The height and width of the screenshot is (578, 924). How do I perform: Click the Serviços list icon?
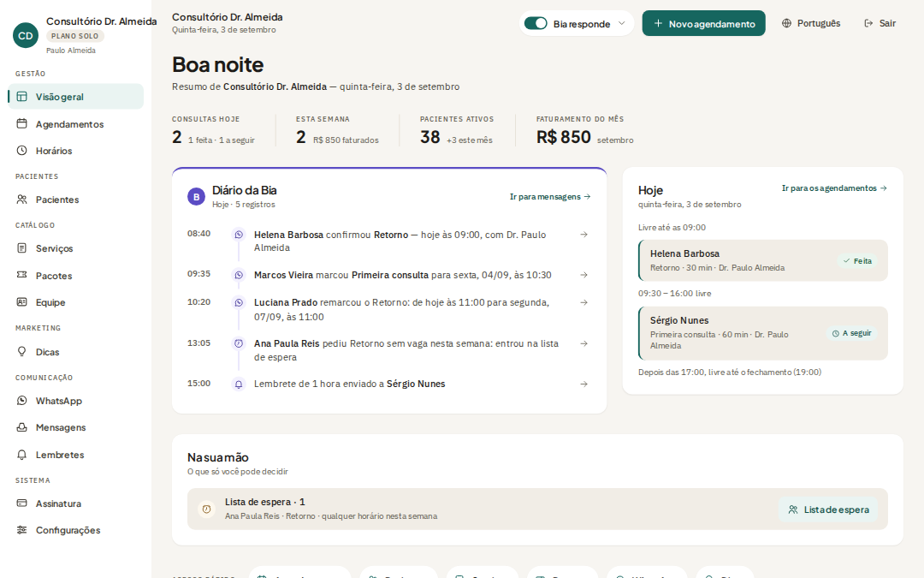click(21, 248)
